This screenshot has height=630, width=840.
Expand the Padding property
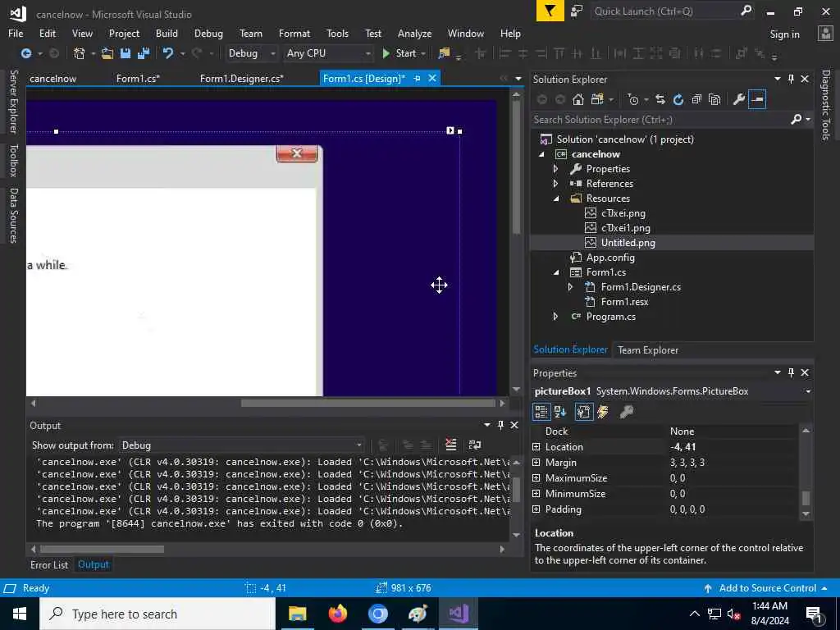coord(536,509)
